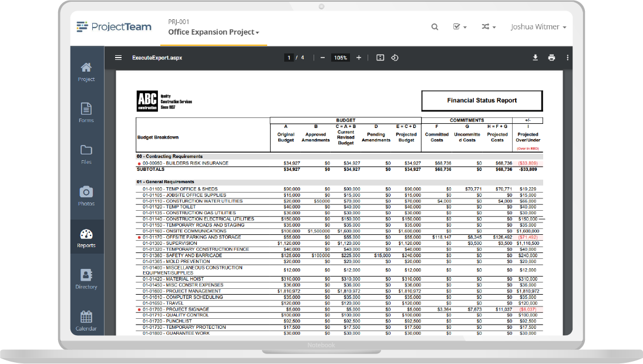The image size is (643, 364).
Task: Print the ExecuteExport.aspx document
Action: point(551,58)
